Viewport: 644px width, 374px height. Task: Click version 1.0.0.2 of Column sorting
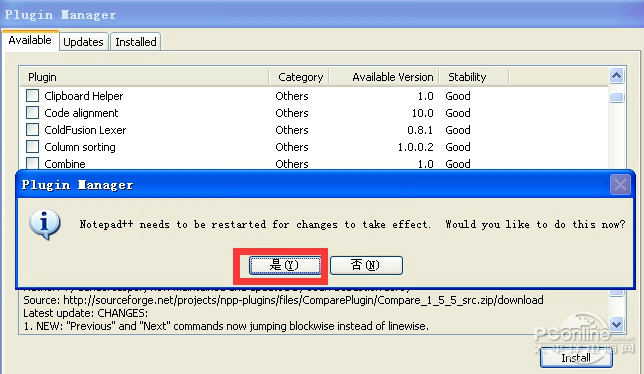point(415,147)
